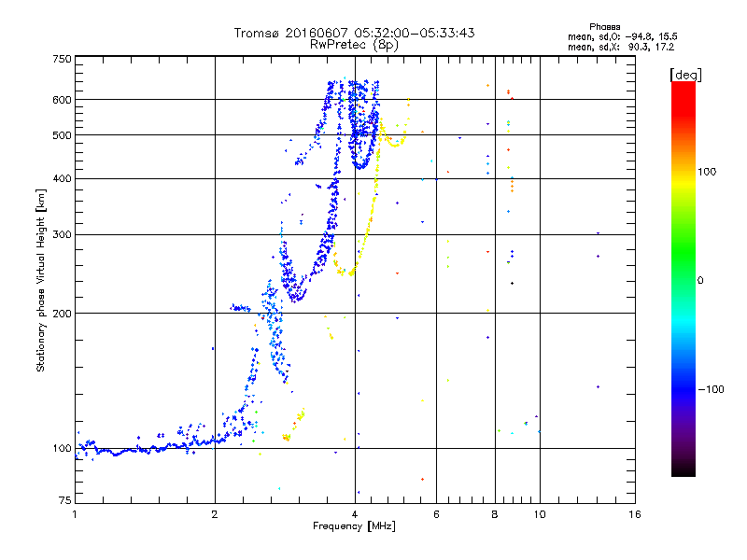747x560 pixels.
Task: Click the x-axis tick label '6'
Action: tap(436, 514)
